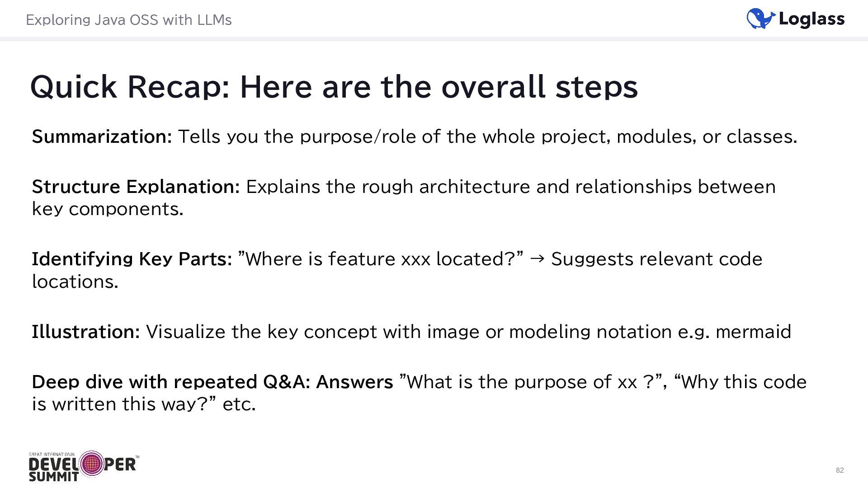This screenshot has height=488, width=868.
Task: Click the Loglass brand name text
Action: click(812, 19)
